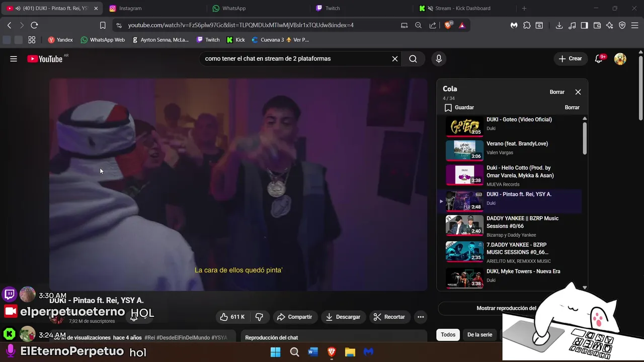Like the video with 611 K

pos(232,317)
